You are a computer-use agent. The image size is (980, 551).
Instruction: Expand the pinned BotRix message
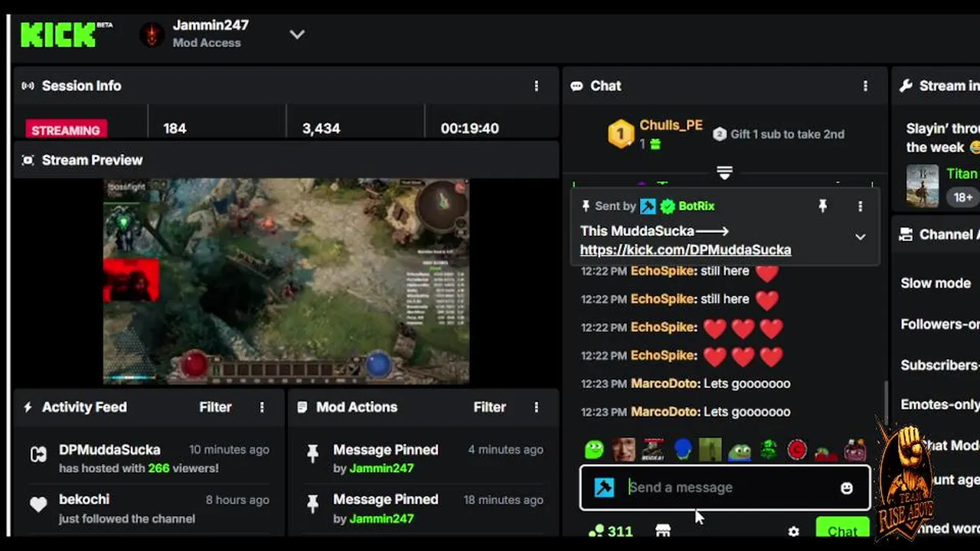(x=860, y=237)
